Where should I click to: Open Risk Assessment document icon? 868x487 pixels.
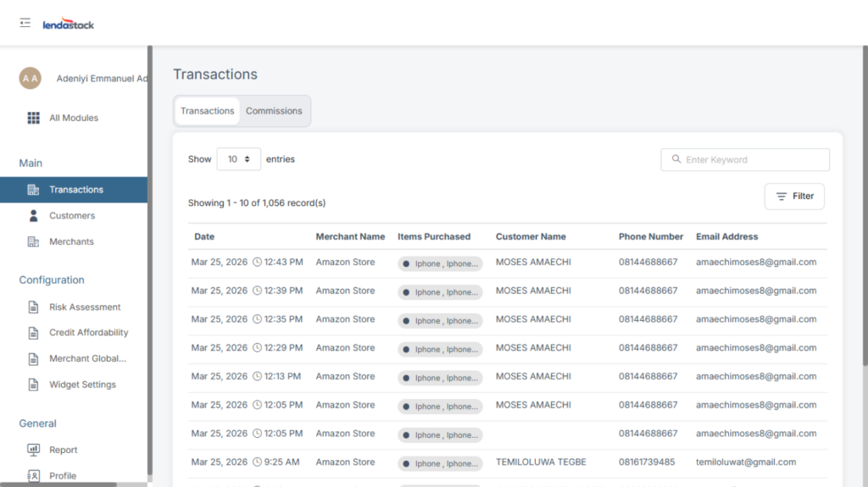click(34, 307)
